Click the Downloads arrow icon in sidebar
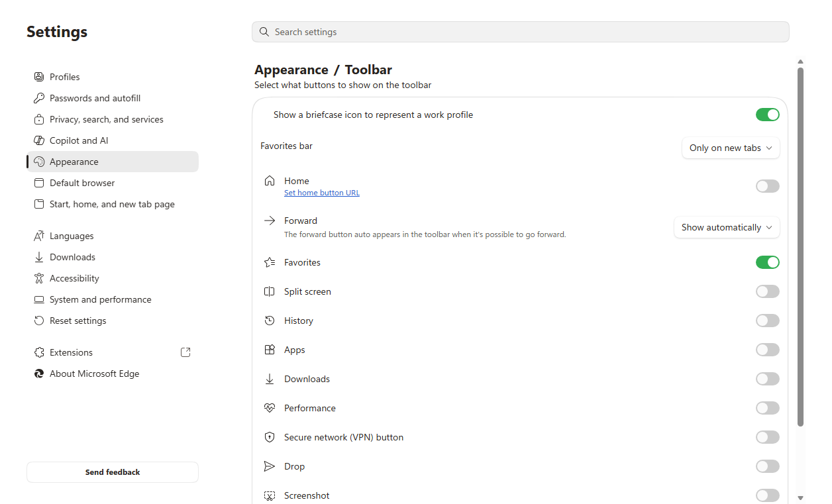This screenshot has width=832, height=504. coord(38,257)
